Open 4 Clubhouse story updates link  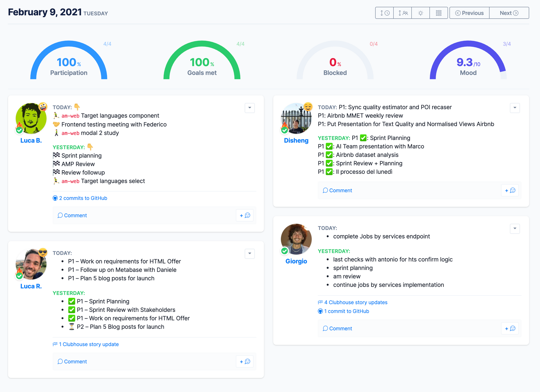coord(356,302)
